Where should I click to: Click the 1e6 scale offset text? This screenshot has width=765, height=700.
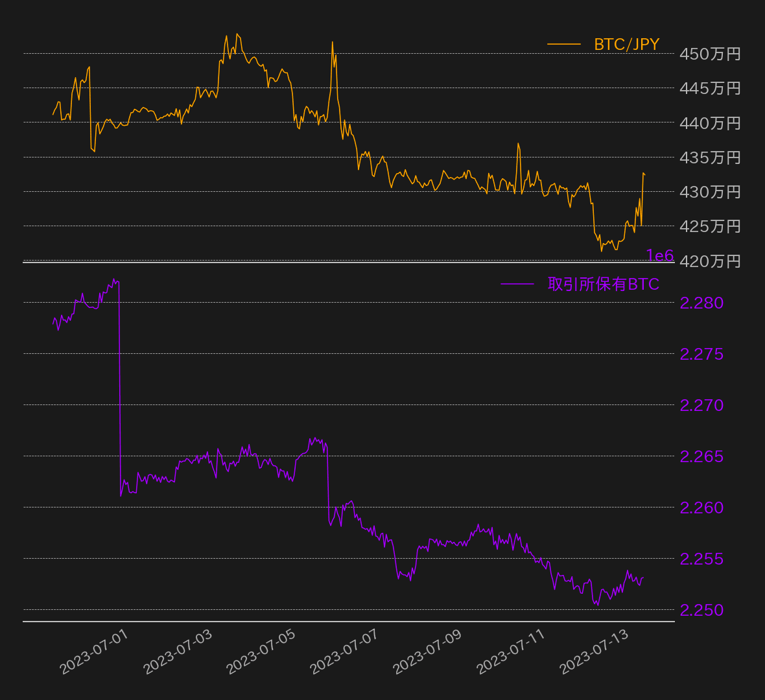[659, 256]
